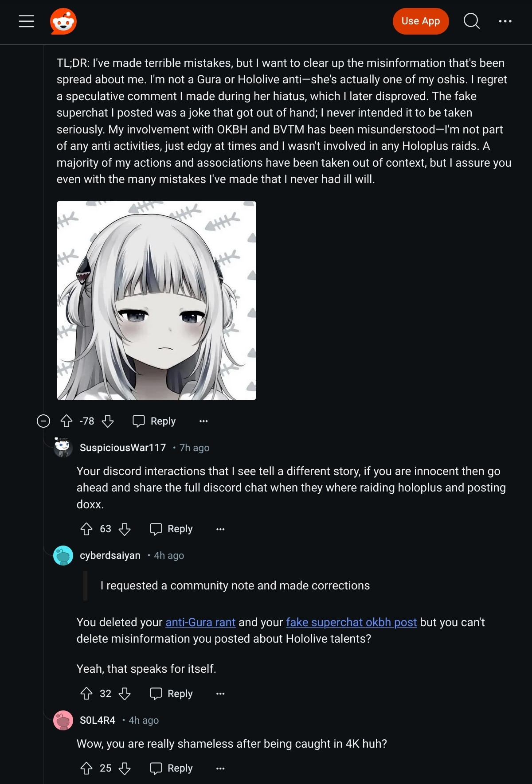
Task: Upvote cyberdsaiyan's comment with 32 points
Action: [86, 694]
